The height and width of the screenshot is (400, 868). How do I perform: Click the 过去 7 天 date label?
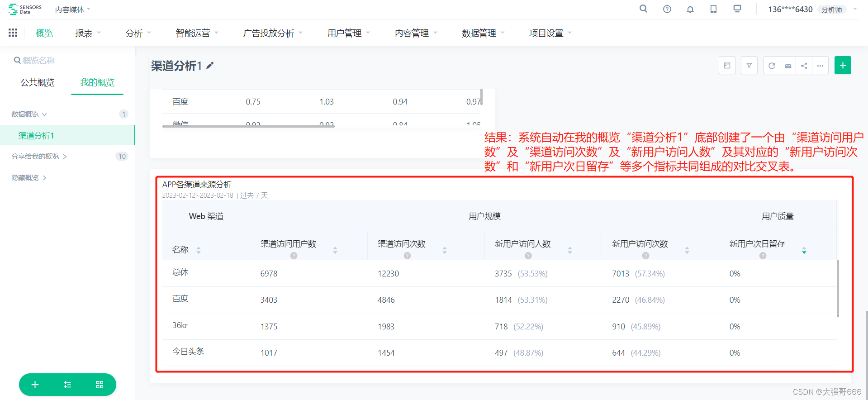pyautogui.click(x=254, y=195)
